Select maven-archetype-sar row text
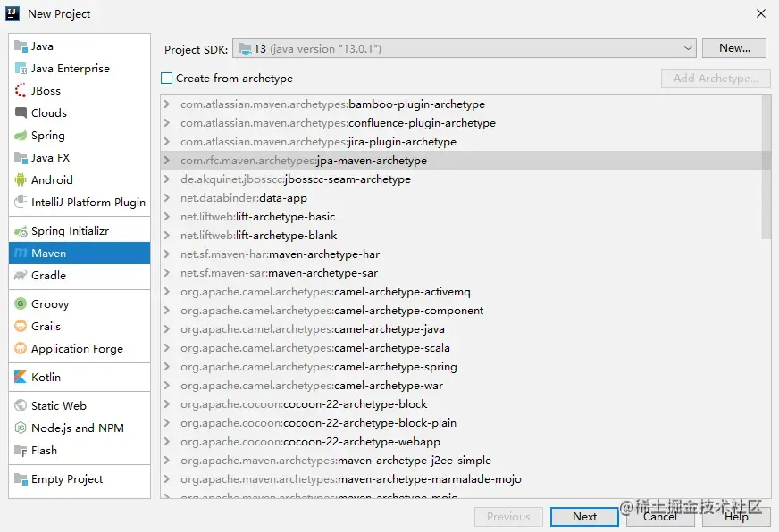 tap(280, 273)
